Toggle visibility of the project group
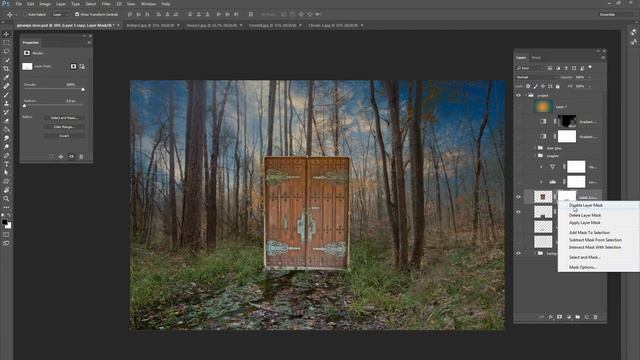The image size is (640, 360). click(518, 96)
